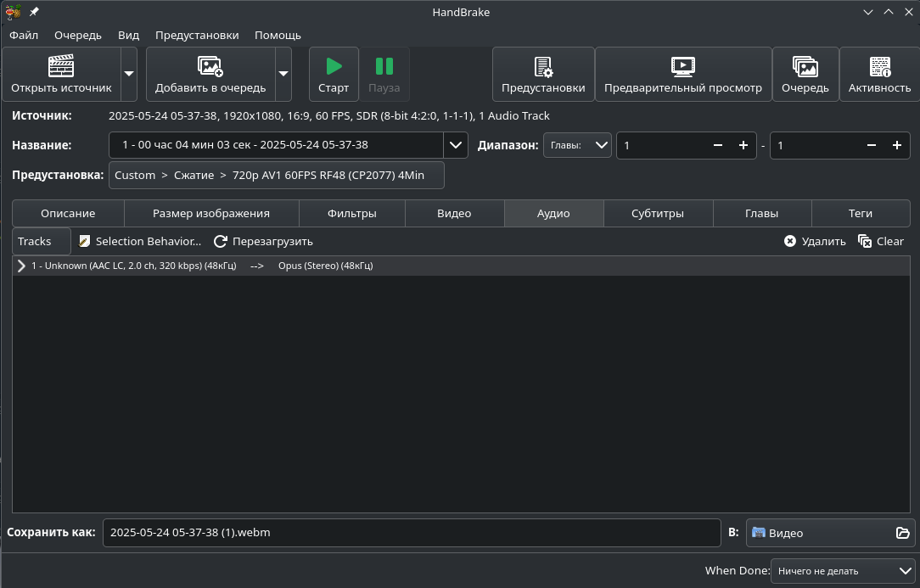Click the output filename field

(412, 532)
